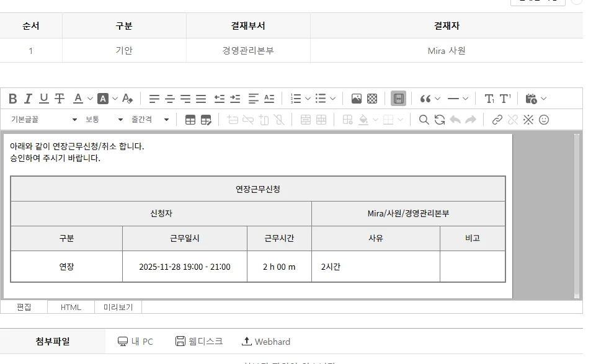Viewport: 596px width, 364px height.
Task: Click the find magnifier icon
Action: point(424,120)
